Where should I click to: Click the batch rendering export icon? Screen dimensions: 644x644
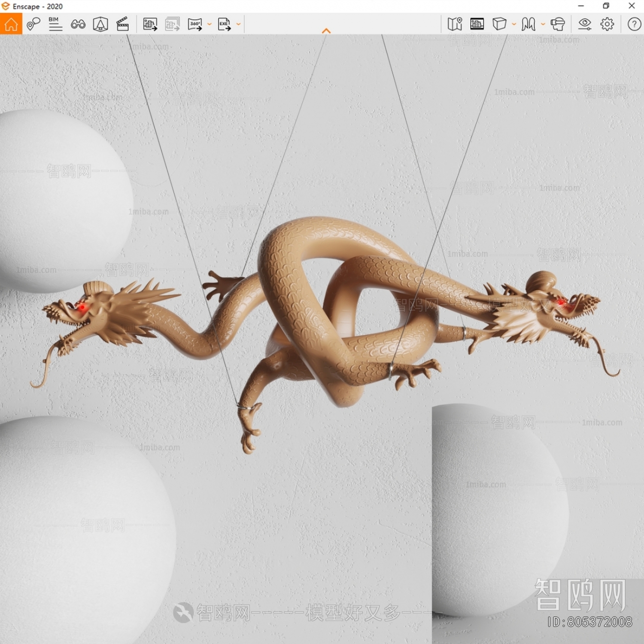[x=173, y=24]
